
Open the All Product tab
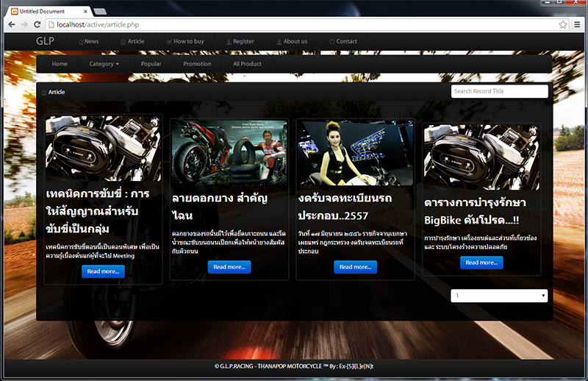[x=247, y=64]
